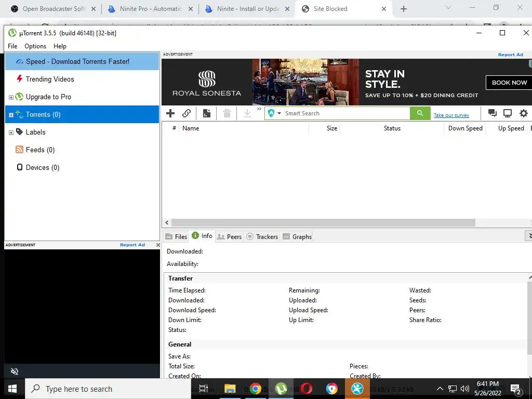Click the Start download arrow icon
The image size is (532, 399).
coord(247,113)
